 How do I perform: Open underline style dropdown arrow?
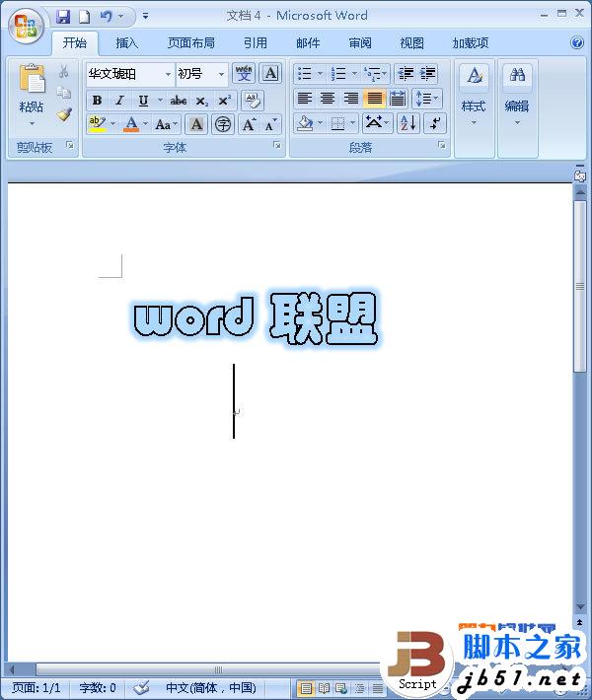tap(160, 101)
